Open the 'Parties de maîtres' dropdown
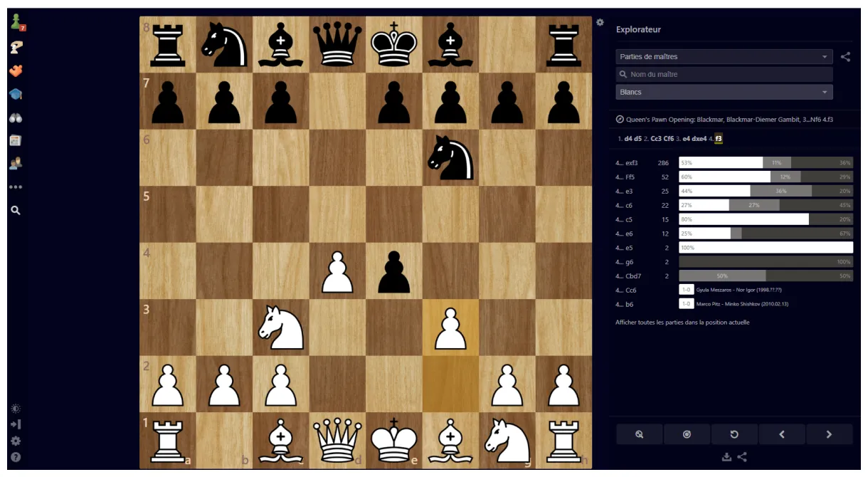The height and width of the screenshot is (477, 868). tap(724, 56)
